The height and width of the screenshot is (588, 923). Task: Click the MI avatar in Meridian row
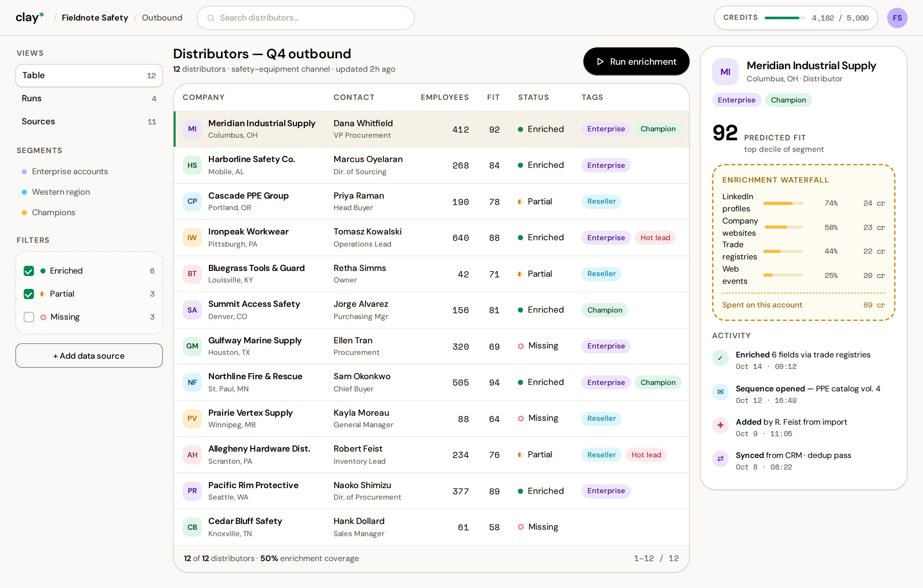[192, 129]
